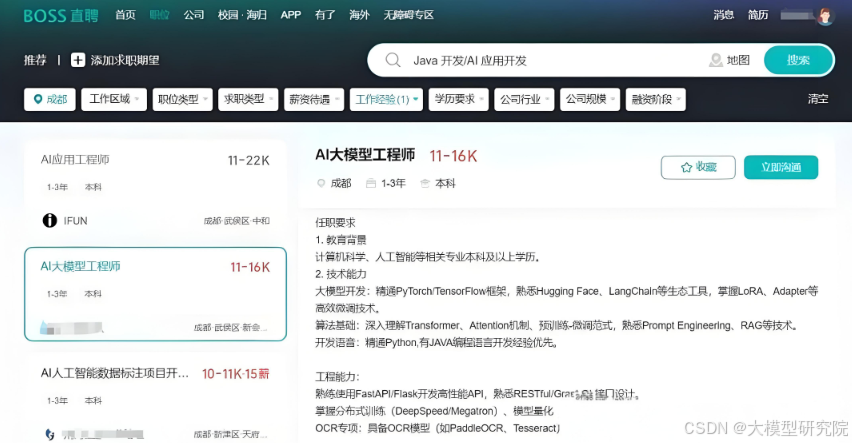
Task: Select the 推荐 tab
Action: click(x=35, y=60)
